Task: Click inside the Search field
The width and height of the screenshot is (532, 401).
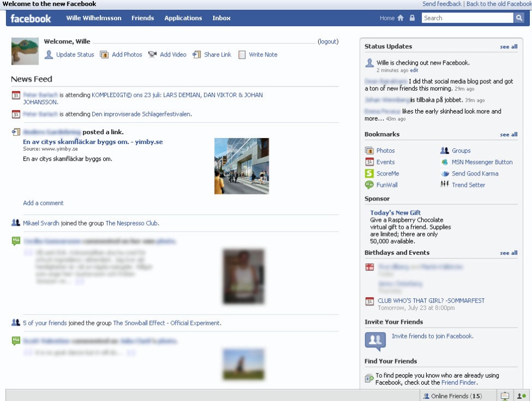Action: coord(467,18)
